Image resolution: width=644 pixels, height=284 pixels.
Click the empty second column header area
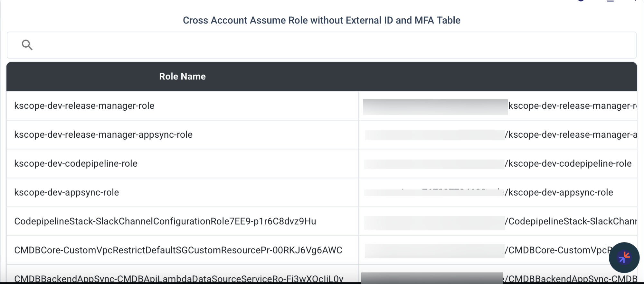point(498,77)
